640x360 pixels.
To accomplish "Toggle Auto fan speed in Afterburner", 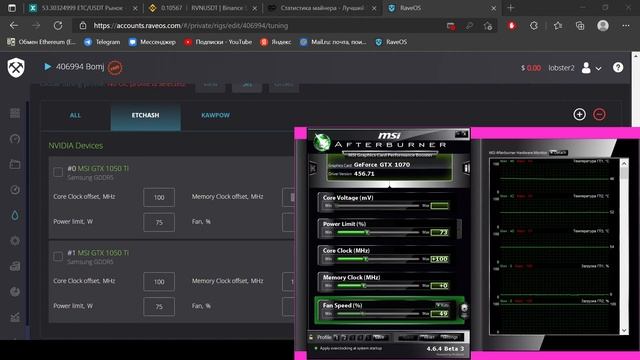I will click(x=442, y=305).
